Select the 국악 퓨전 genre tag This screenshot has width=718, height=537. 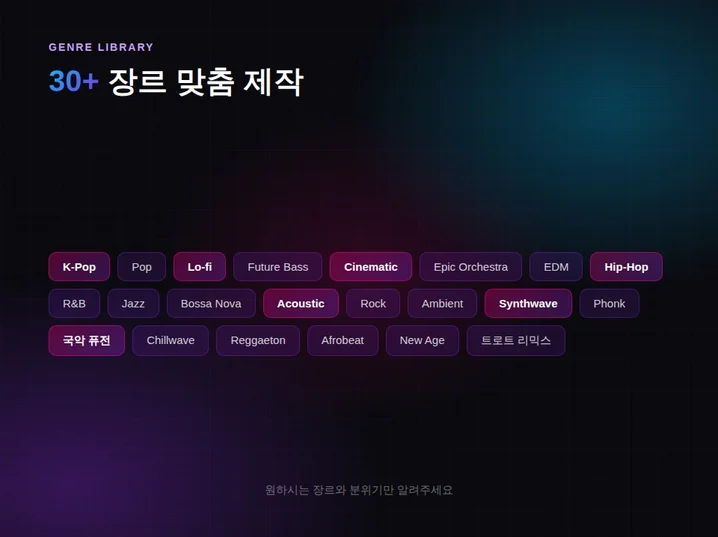(x=86, y=341)
